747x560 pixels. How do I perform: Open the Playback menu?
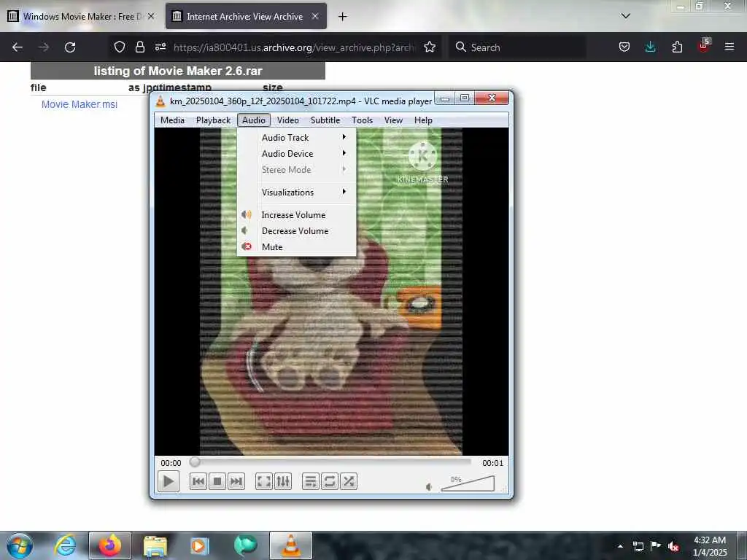tap(213, 120)
